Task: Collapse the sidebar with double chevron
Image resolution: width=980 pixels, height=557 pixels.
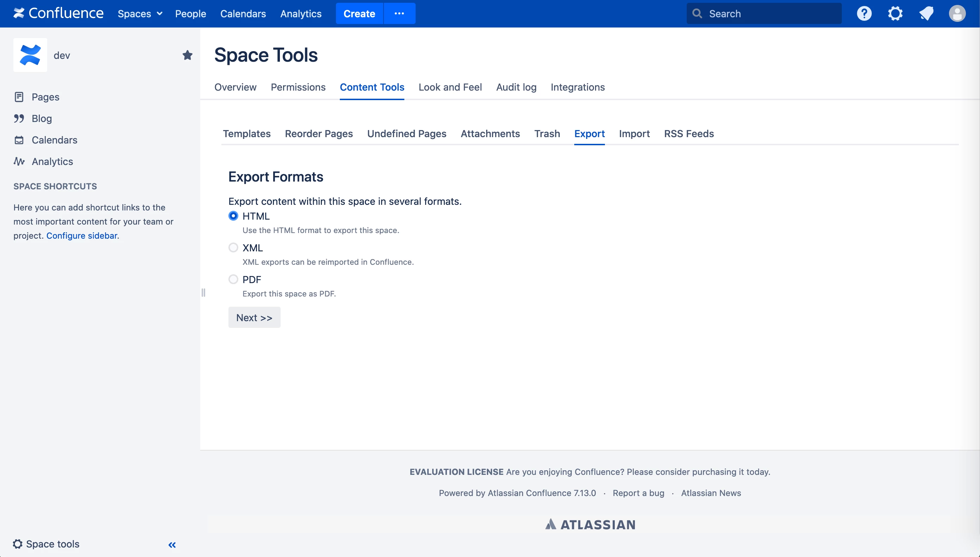Action: tap(172, 545)
